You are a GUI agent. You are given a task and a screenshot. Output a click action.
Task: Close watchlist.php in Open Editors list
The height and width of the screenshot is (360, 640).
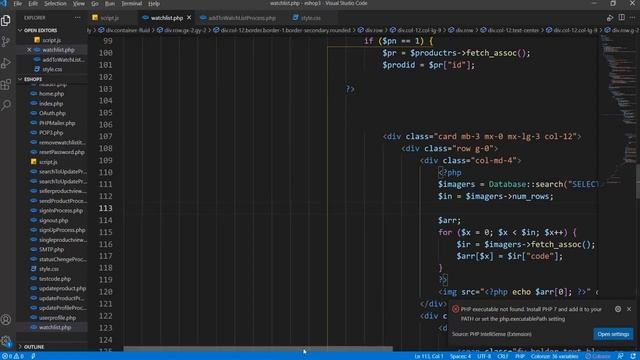pyautogui.click(x=29, y=50)
